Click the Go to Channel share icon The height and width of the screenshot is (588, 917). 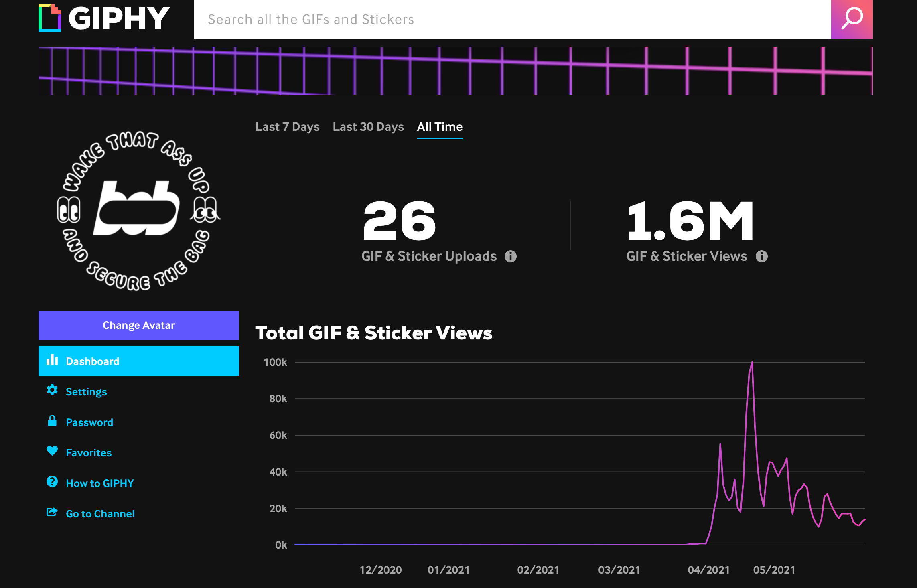[x=52, y=512]
